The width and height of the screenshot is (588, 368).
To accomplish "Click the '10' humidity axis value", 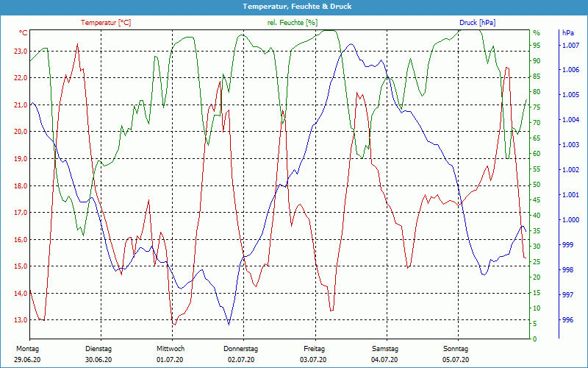I will click(x=537, y=308).
